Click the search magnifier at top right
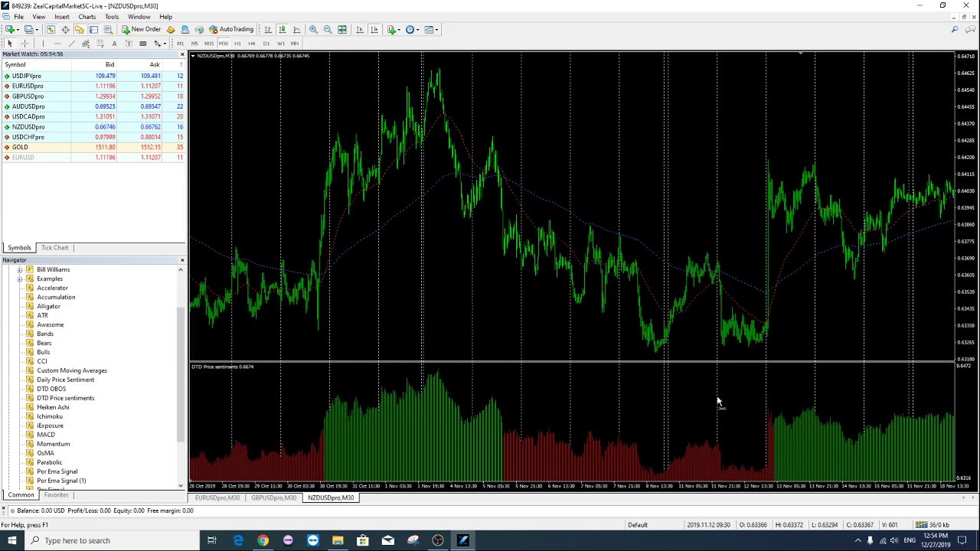Image resolution: width=980 pixels, height=551 pixels. tap(954, 29)
